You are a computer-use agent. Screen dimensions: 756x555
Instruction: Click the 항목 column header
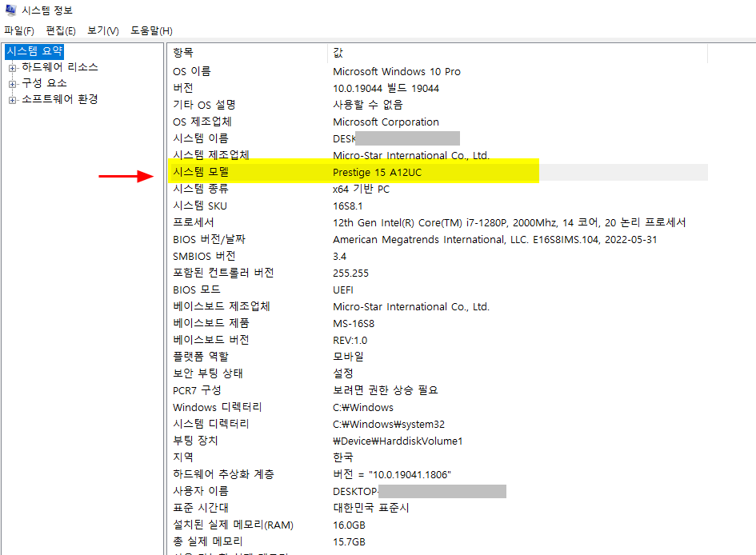pos(184,52)
